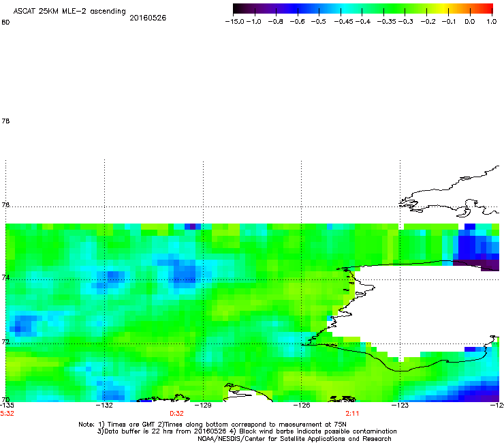Click the red time label 0:32
504x443 pixels.
coord(177,414)
